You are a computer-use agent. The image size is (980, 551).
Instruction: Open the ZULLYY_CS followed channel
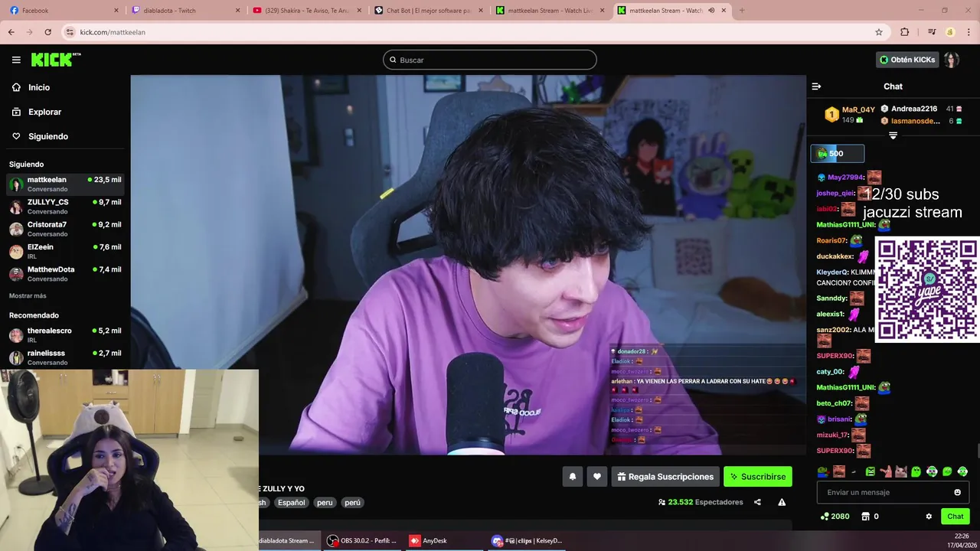coord(65,207)
